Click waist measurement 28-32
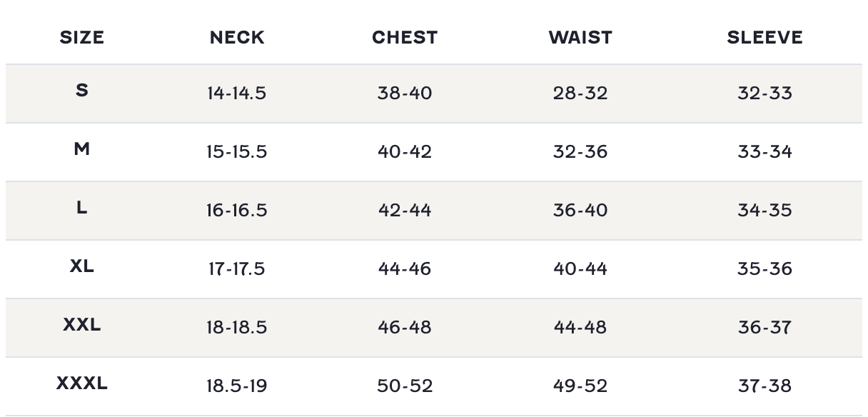Viewport: 868px width, 417px height. 580,94
